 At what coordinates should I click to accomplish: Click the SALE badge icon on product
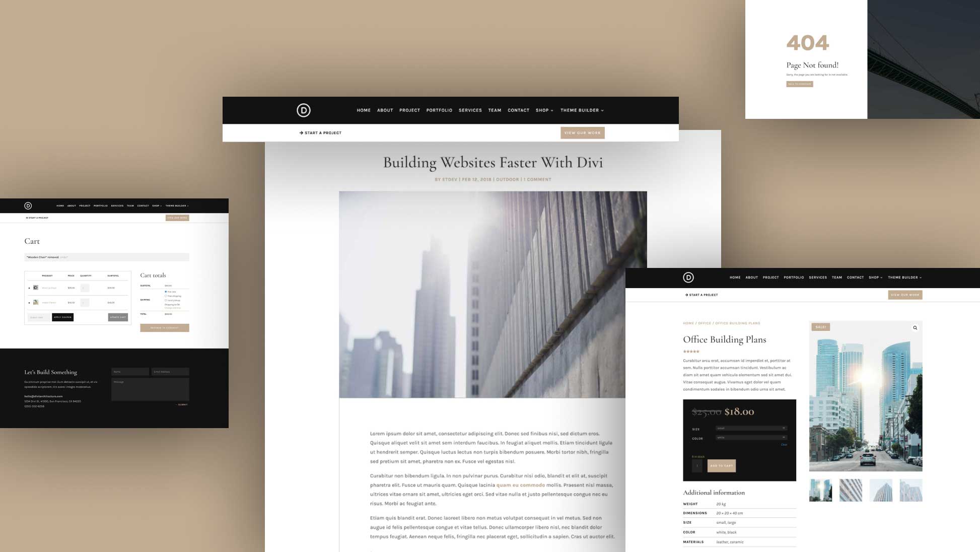coord(820,326)
